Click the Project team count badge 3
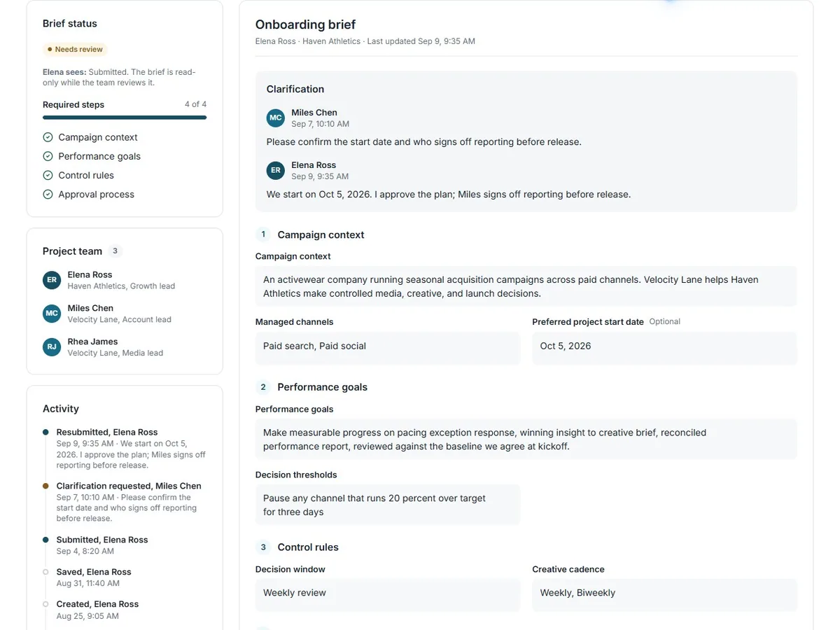This screenshot has height=630, width=840. coord(115,251)
